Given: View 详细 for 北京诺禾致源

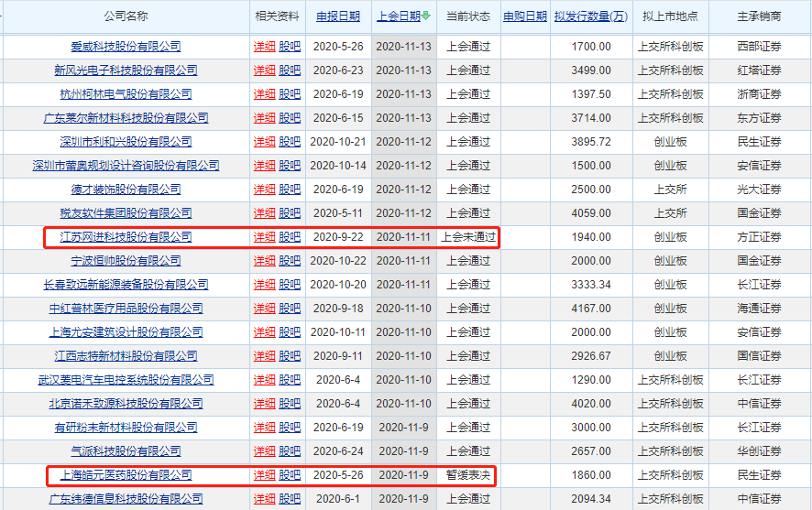Looking at the screenshot, I should (x=264, y=404).
